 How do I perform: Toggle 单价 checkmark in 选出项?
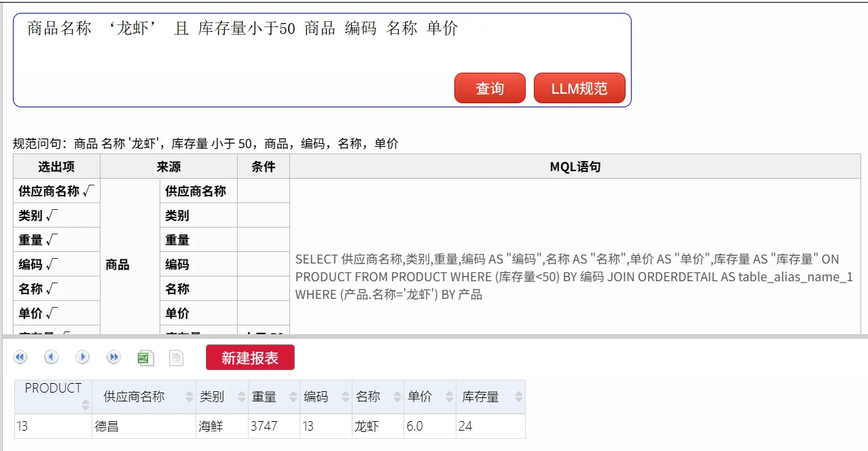51,314
